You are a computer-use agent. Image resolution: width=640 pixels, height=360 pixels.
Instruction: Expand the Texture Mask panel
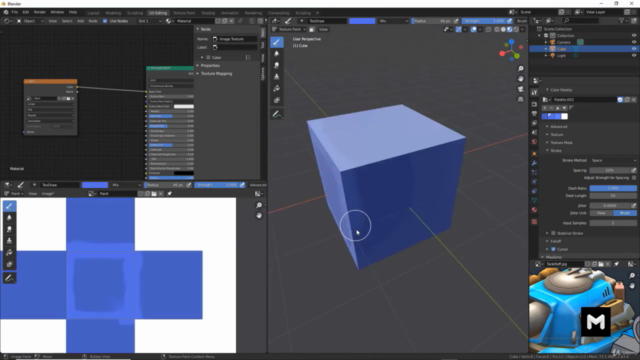pyautogui.click(x=561, y=142)
